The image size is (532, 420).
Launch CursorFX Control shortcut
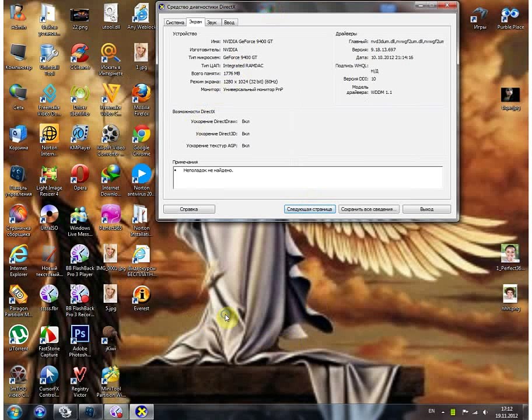click(49, 381)
